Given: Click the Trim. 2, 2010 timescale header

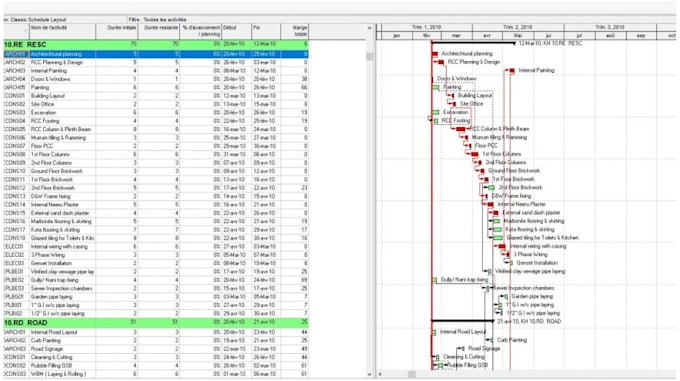Looking at the screenshot, I should (518, 27).
